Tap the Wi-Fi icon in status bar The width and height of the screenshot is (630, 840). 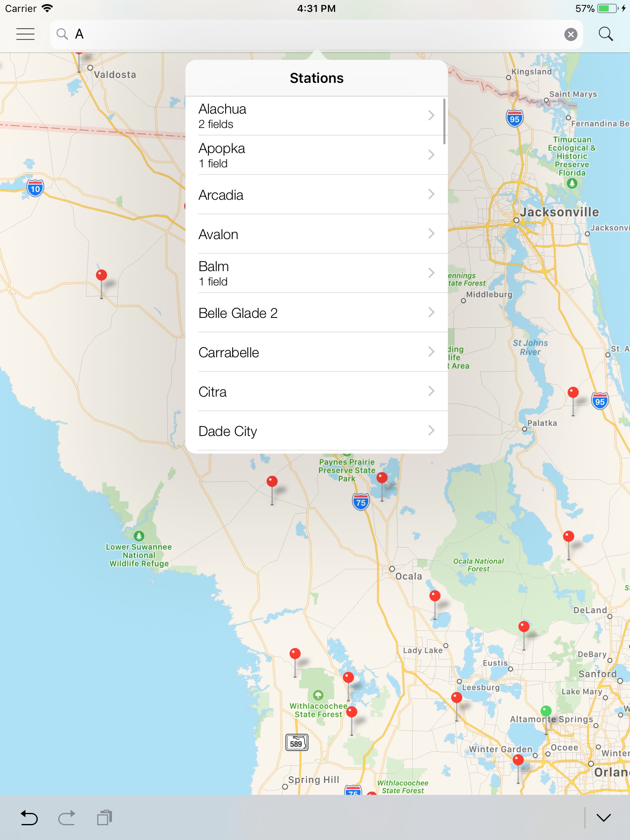coord(48,8)
